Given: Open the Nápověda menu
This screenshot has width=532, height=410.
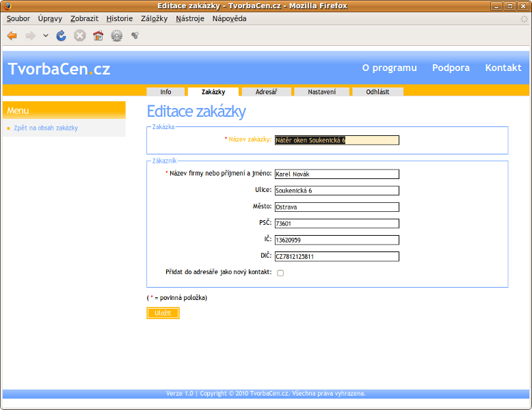Looking at the screenshot, I should point(229,18).
